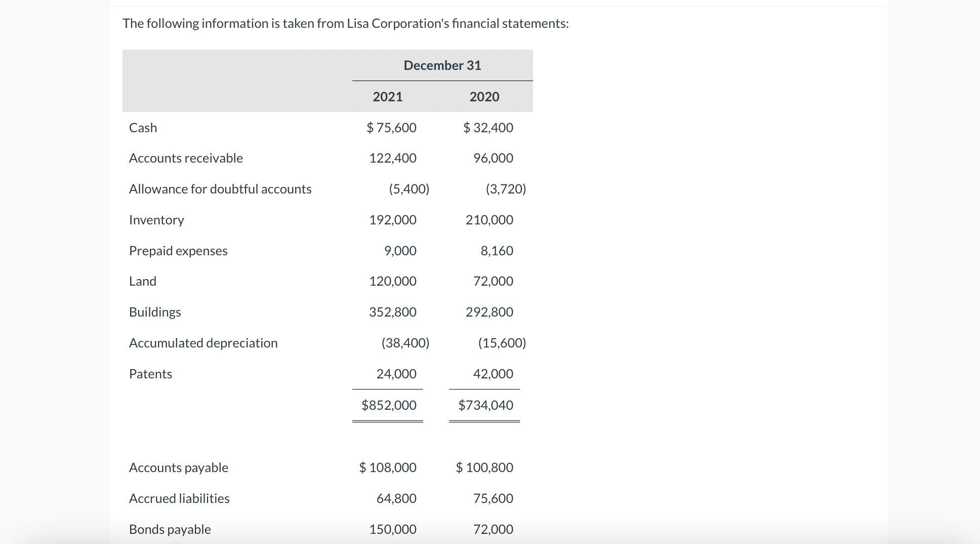The image size is (980, 544).
Task: Click Patents value 42,000
Action: click(494, 374)
